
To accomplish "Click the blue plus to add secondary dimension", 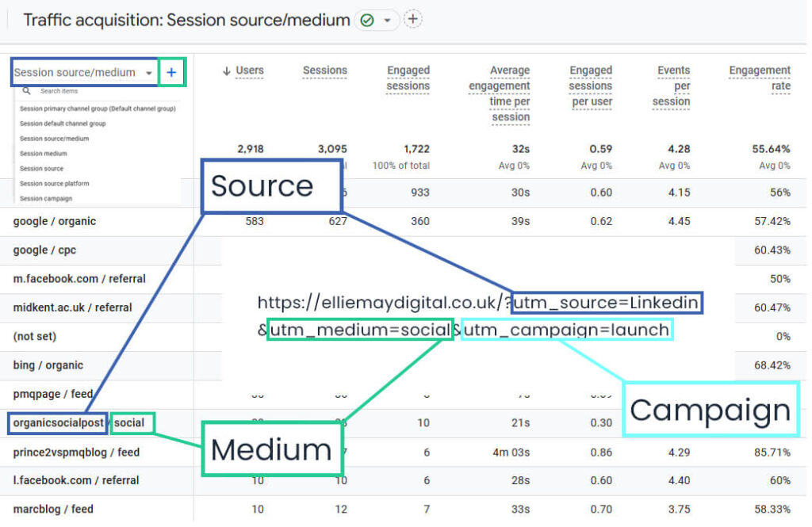I will click(x=171, y=72).
